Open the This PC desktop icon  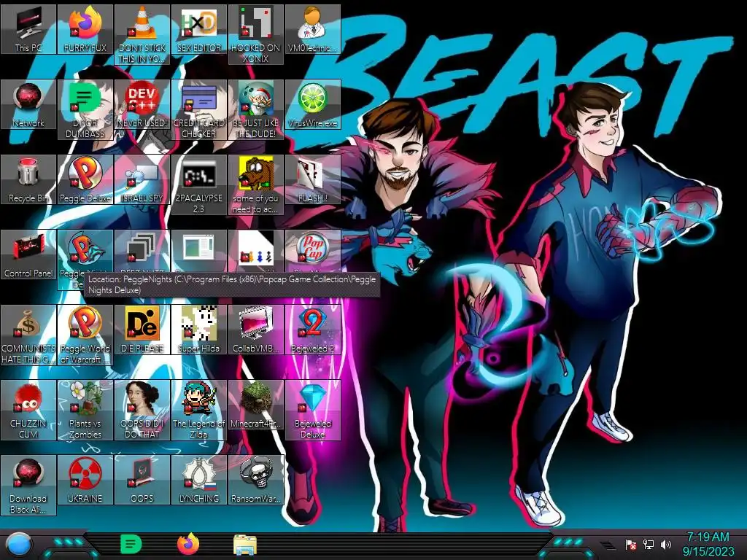tap(28, 29)
